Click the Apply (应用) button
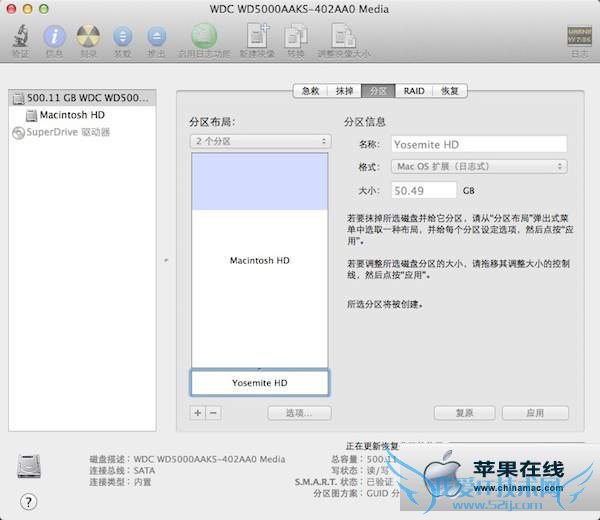Viewport: 600px width, 520px height. click(x=535, y=413)
